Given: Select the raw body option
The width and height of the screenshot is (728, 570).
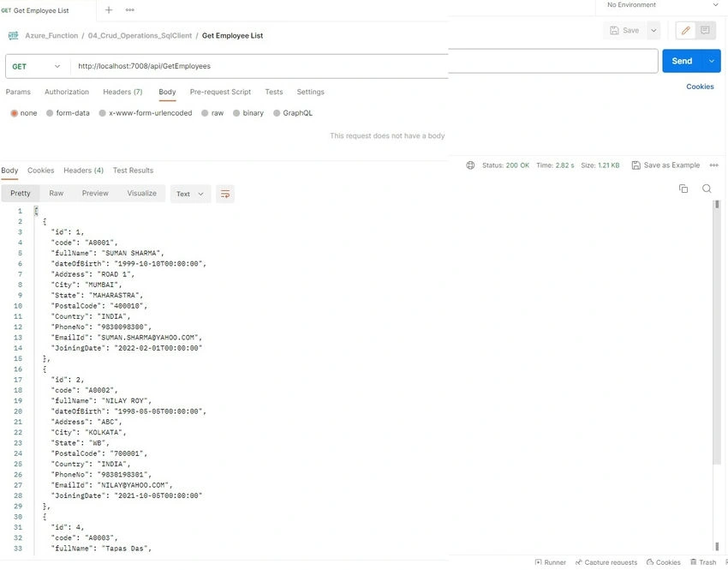Looking at the screenshot, I should 212,113.
